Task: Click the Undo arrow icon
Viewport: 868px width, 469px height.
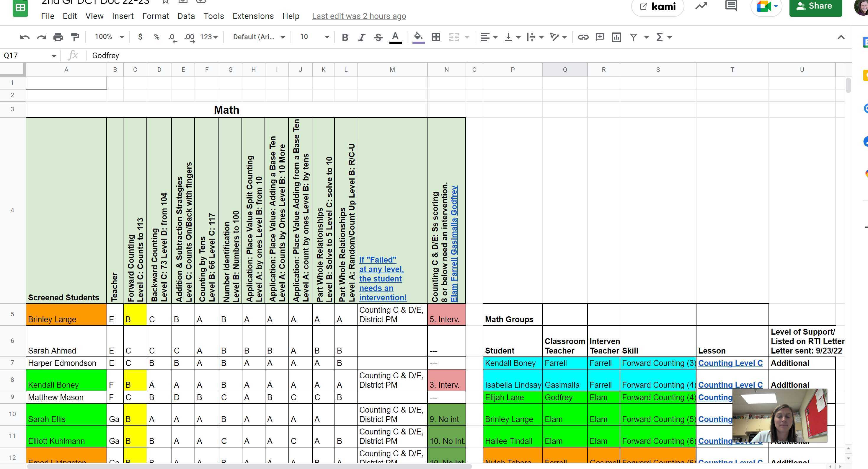Action: [x=25, y=37]
